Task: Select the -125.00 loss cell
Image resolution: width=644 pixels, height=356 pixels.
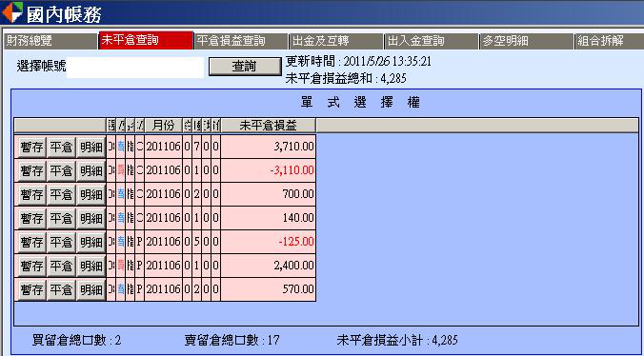Action: coord(269,242)
